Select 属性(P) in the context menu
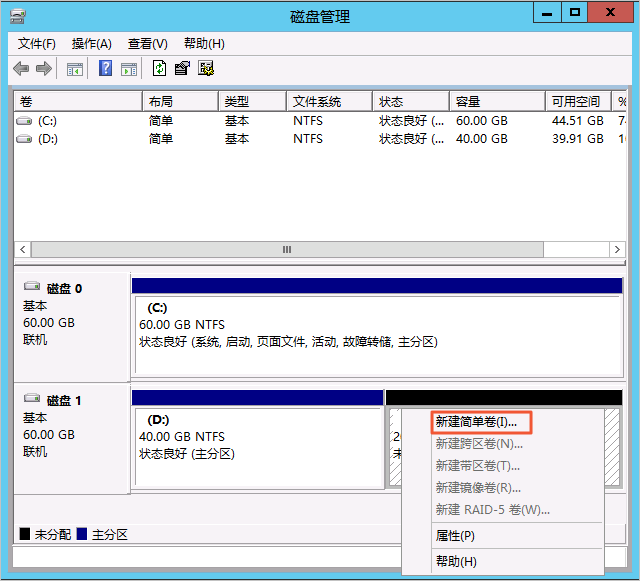640x581 pixels. (455, 536)
